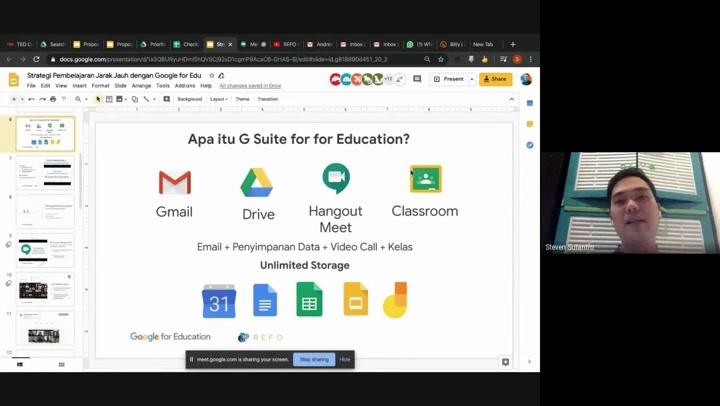Open the Calendar side panel icon
The height and width of the screenshot is (406, 720).
[x=530, y=103]
